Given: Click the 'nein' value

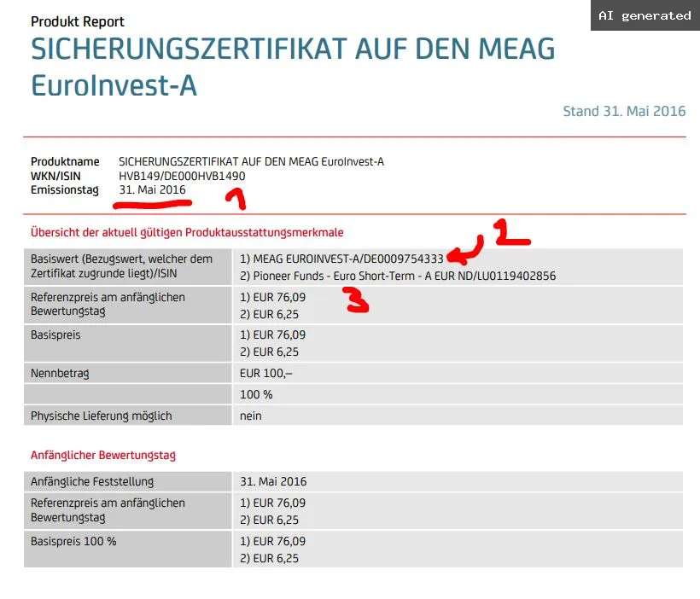Looking at the screenshot, I should click(x=251, y=416).
